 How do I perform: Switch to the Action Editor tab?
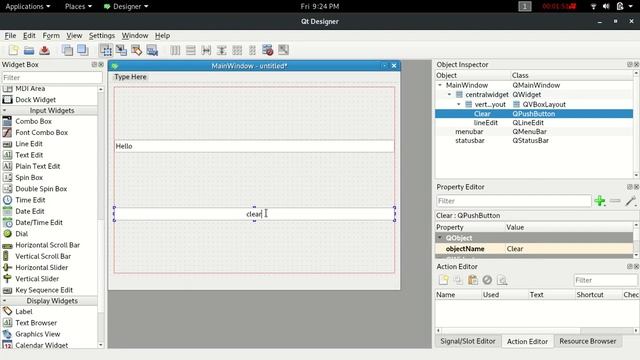(527, 341)
